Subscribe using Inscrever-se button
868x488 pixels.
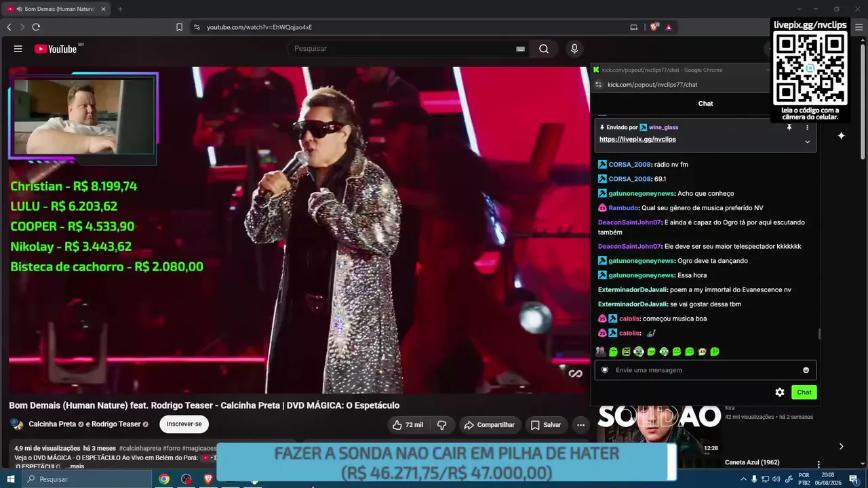(x=184, y=424)
